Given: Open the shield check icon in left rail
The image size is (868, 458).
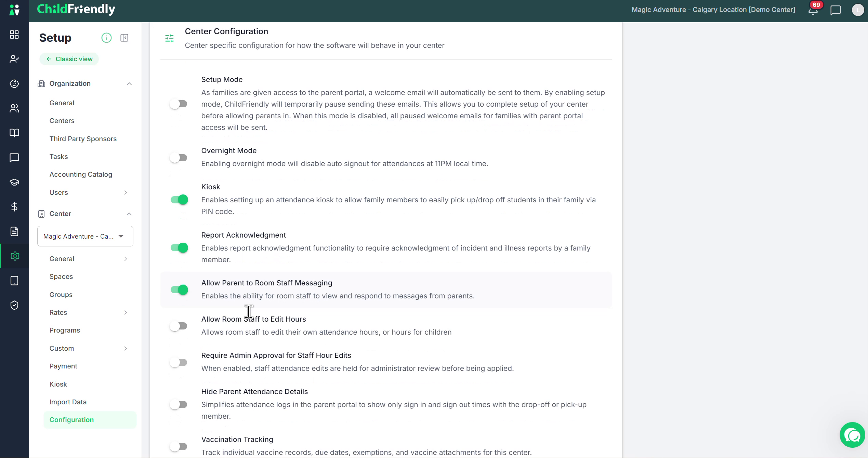Looking at the screenshot, I should point(14,305).
